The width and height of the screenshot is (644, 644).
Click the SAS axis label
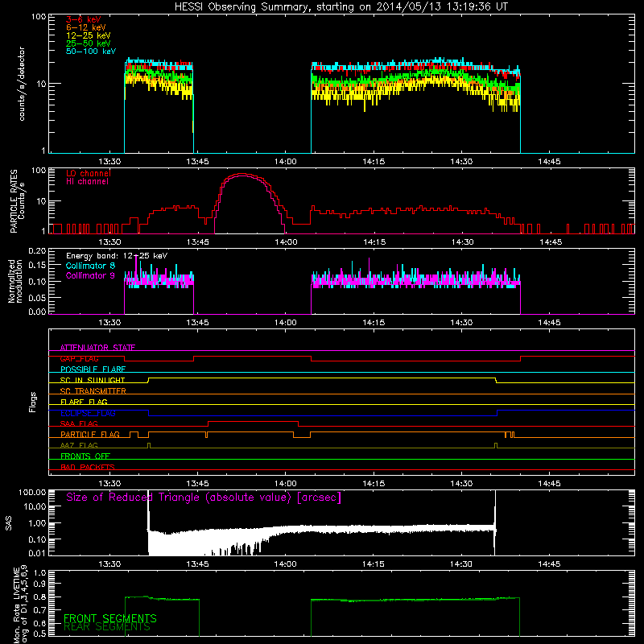point(9,523)
